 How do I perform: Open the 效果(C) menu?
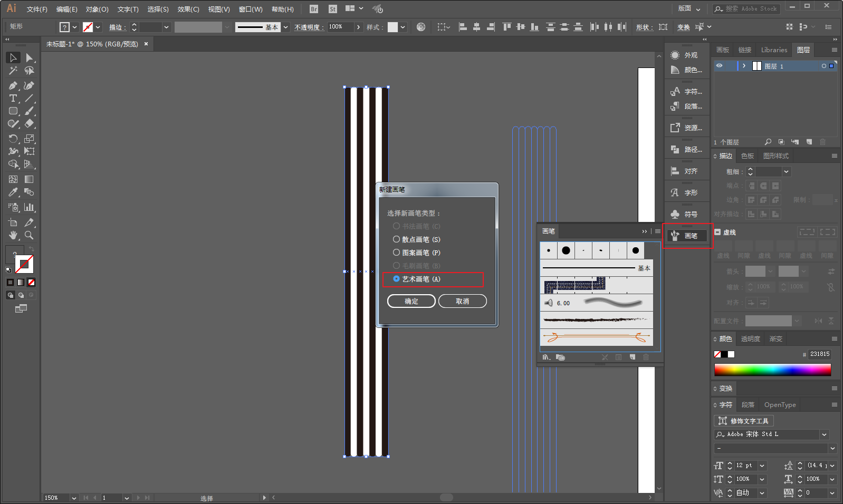[x=188, y=9]
